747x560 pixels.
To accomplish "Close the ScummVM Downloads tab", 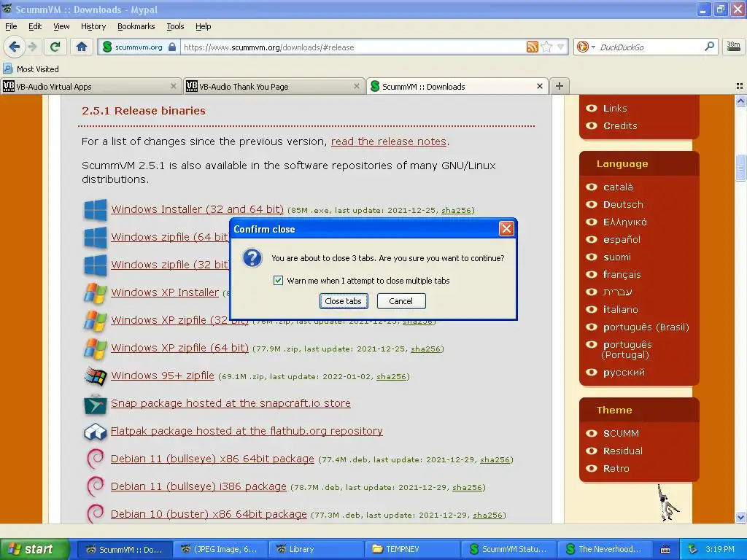I will click(539, 86).
